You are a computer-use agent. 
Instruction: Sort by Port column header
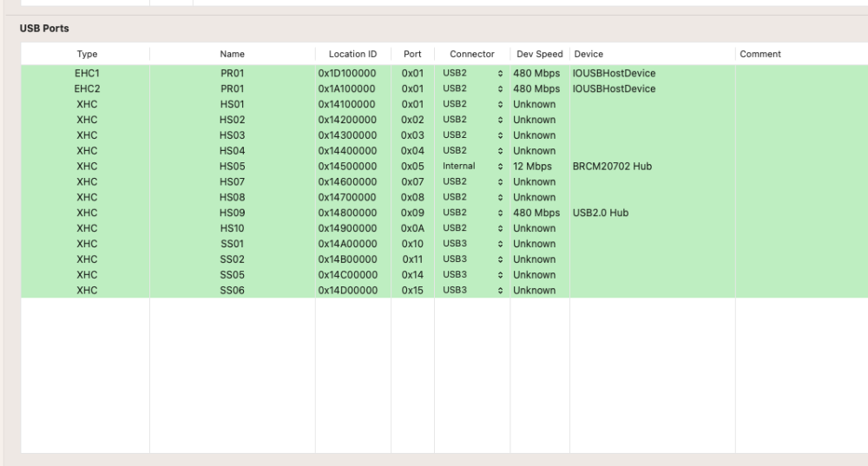point(412,54)
